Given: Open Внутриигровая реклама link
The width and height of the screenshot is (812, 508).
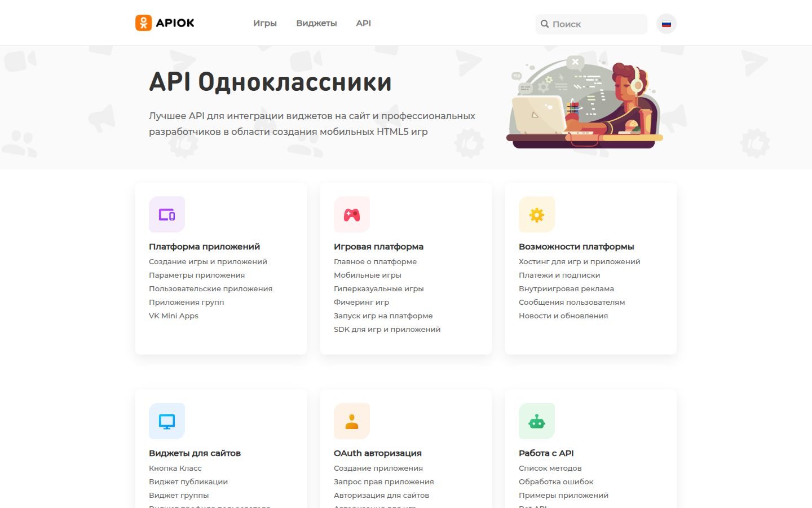Looking at the screenshot, I should 566,288.
